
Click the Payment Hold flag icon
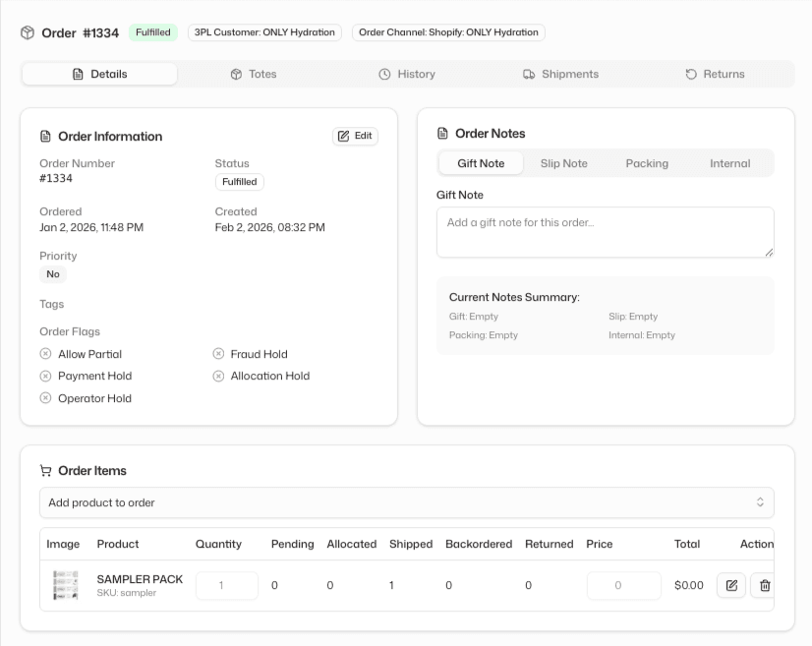tap(45, 376)
